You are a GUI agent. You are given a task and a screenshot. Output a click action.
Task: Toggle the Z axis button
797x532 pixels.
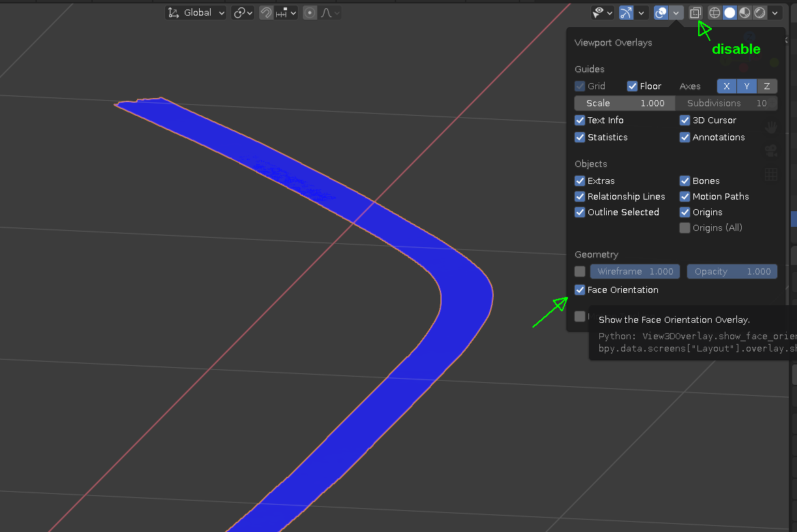click(x=767, y=86)
